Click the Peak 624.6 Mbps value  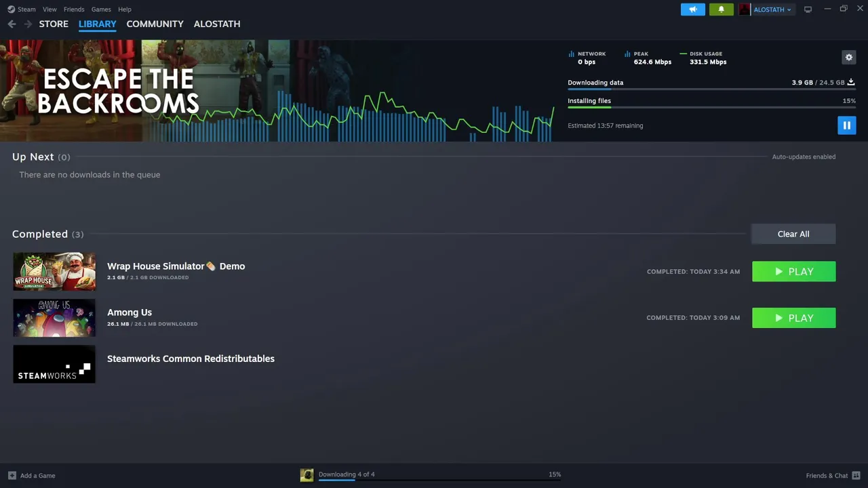pos(652,62)
